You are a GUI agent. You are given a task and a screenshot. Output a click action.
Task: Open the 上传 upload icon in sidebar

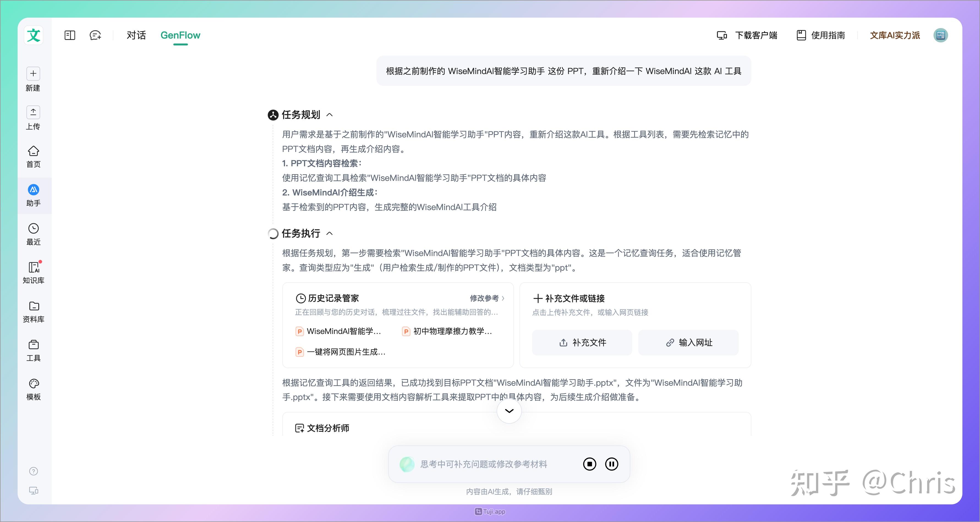pyautogui.click(x=33, y=112)
